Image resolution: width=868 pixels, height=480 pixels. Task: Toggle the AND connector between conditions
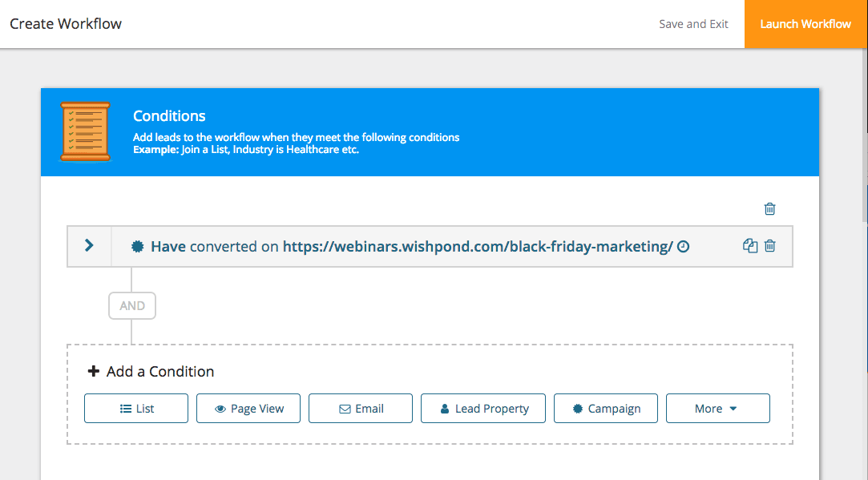[x=132, y=305]
